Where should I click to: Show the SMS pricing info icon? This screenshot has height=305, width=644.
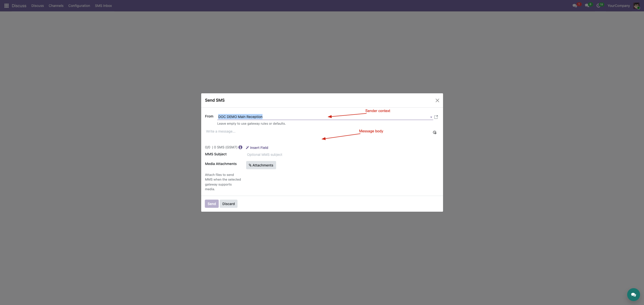point(240,147)
